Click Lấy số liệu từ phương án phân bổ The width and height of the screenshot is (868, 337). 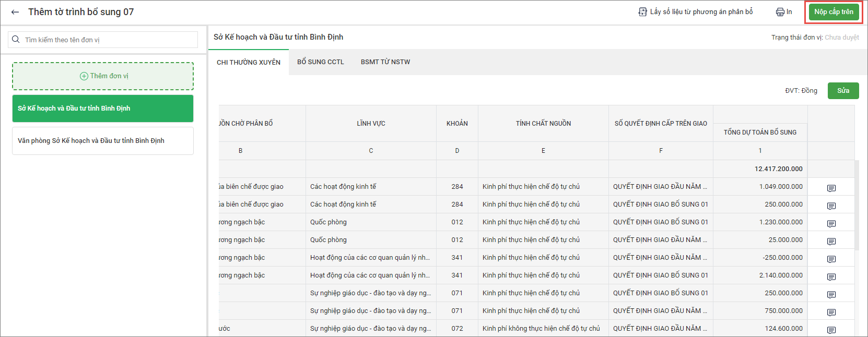click(x=696, y=12)
